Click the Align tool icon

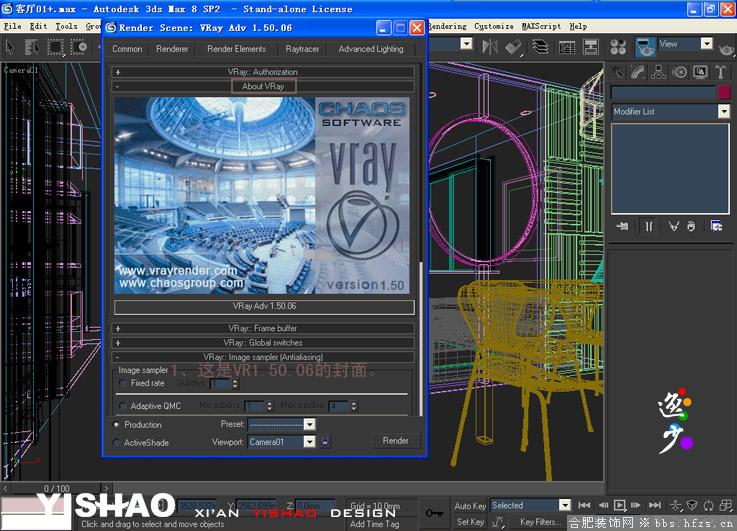point(514,47)
